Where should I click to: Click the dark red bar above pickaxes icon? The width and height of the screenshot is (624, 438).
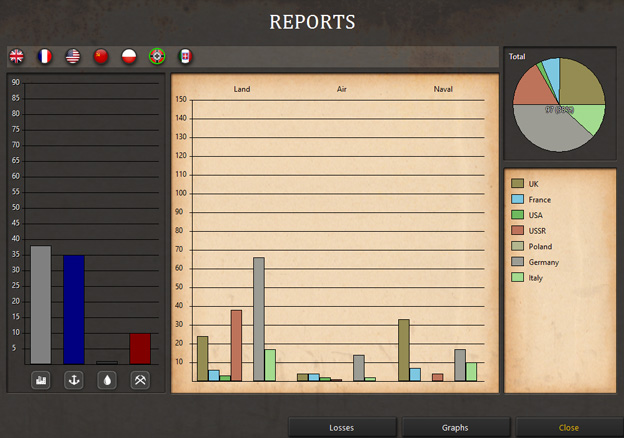[x=140, y=348]
